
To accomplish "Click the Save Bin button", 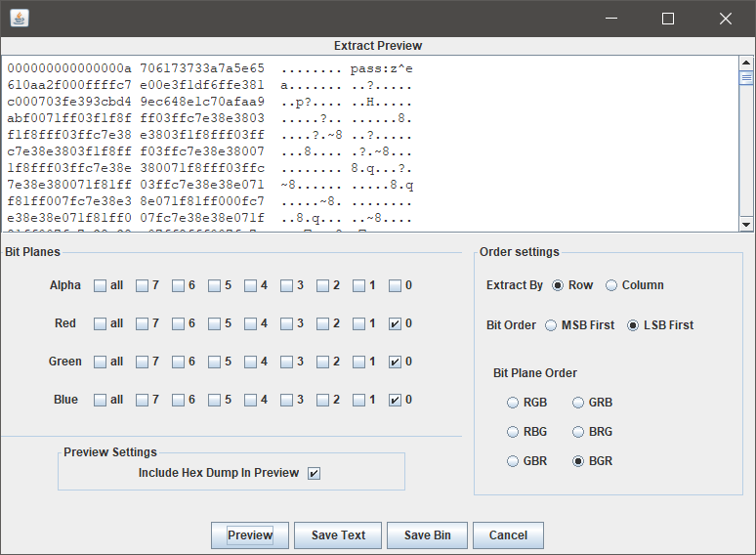I will point(427,535).
